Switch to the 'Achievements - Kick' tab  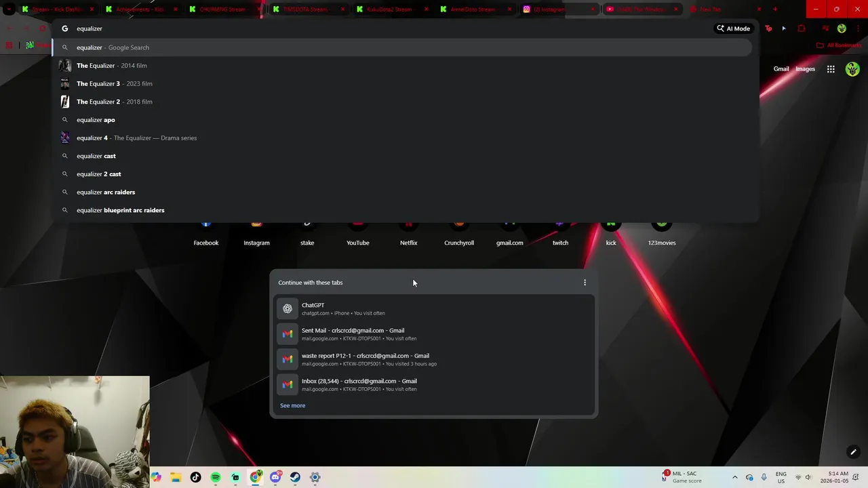(x=141, y=9)
